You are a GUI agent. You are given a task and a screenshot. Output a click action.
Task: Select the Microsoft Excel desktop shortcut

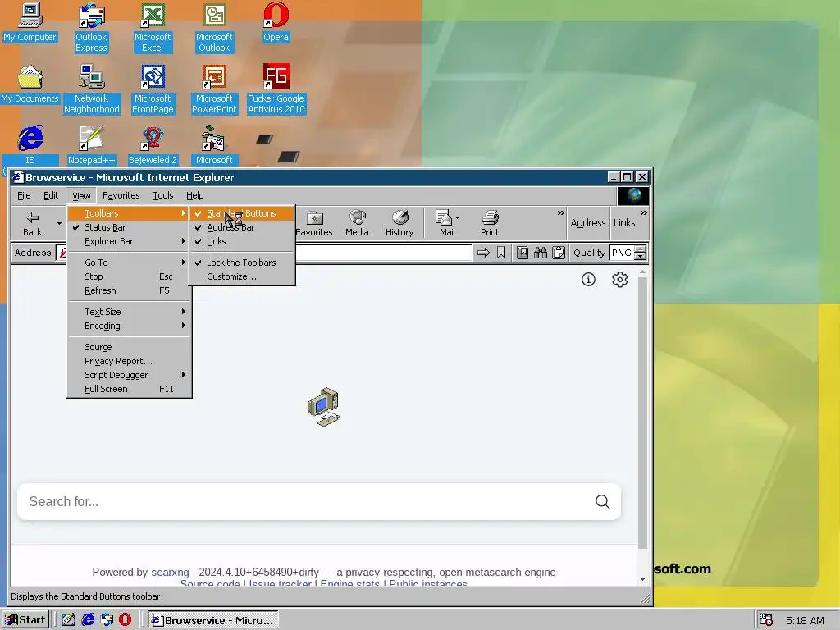(x=153, y=28)
